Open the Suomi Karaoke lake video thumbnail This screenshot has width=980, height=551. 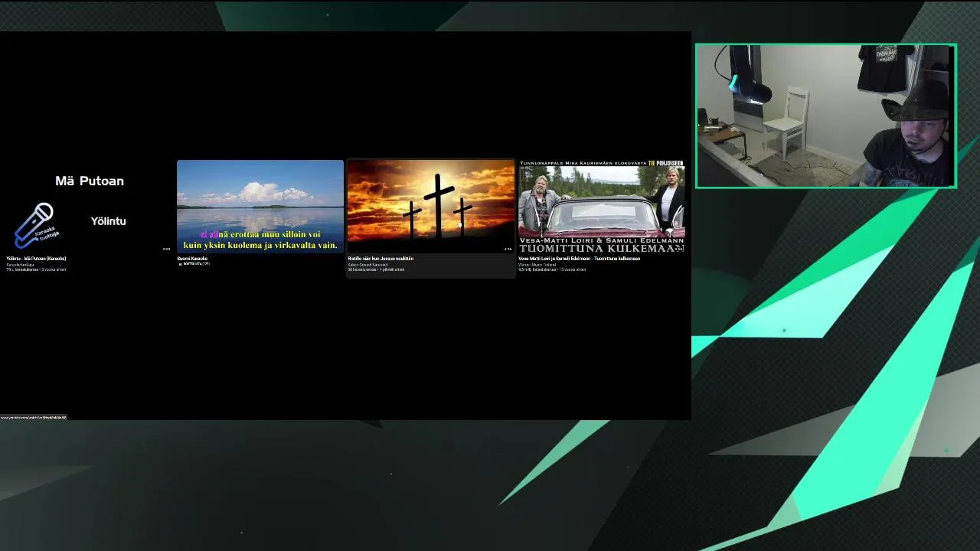tap(260, 207)
